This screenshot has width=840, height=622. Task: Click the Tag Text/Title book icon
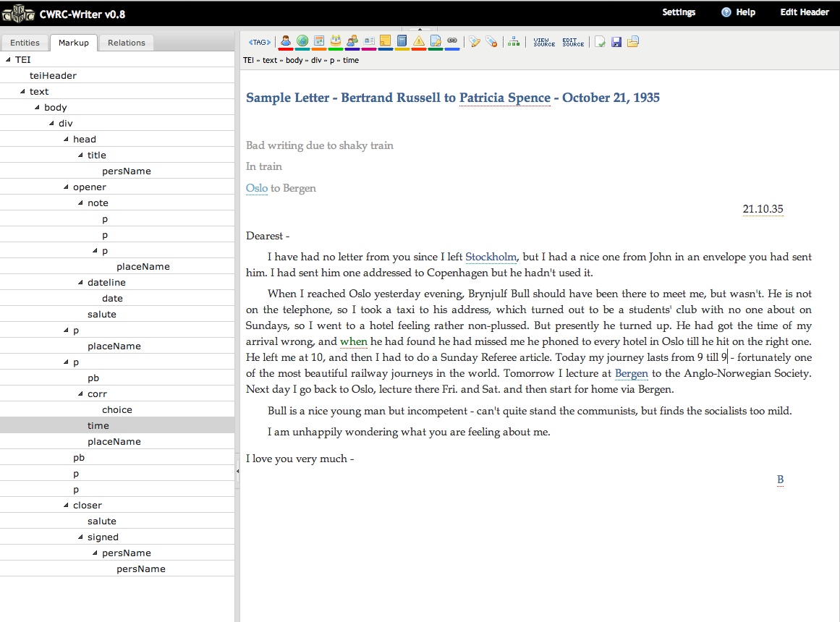coord(402,41)
